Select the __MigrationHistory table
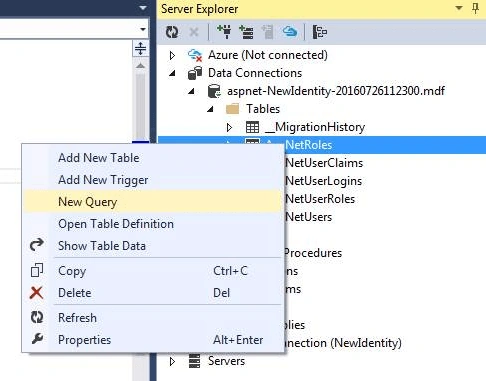Screen dimensions: 486x381 click(315, 127)
